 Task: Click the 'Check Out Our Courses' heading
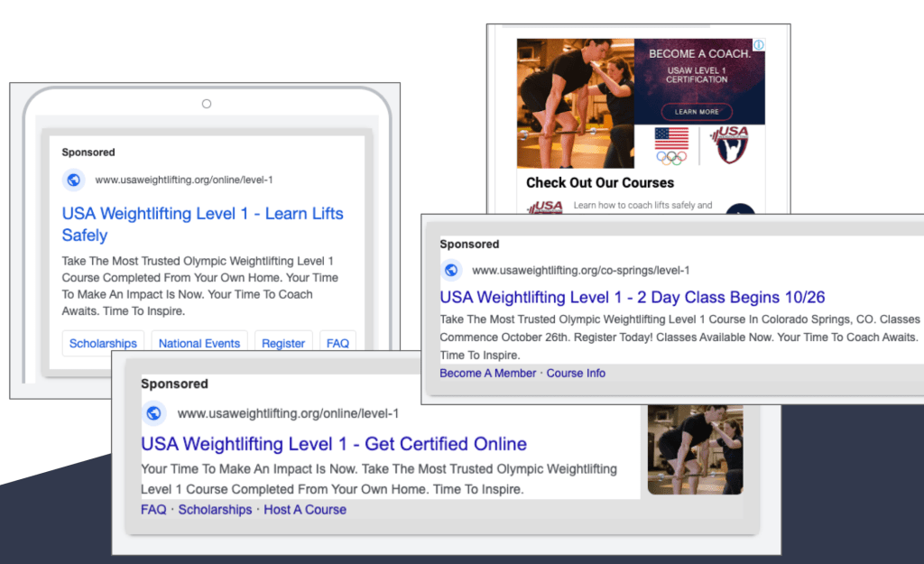[600, 182]
